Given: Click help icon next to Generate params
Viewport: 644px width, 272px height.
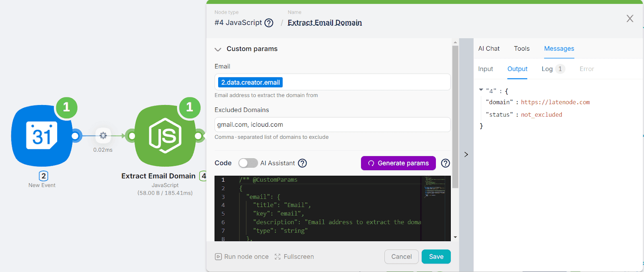Looking at the screenshot, I should (445, 163).
